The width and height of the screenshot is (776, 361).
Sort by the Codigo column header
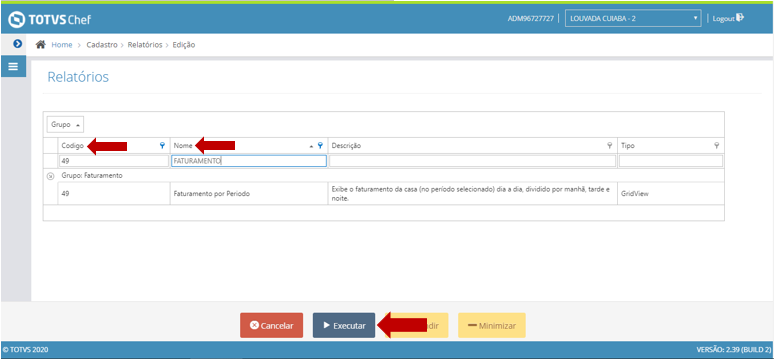pyautogui.click(x=73, y=146)
